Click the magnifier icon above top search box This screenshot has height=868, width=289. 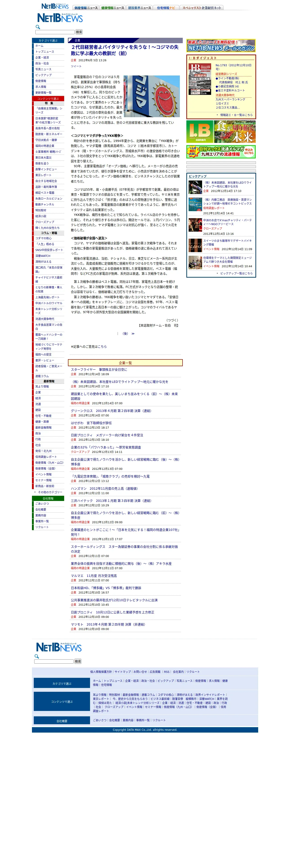tap(38, 27)
